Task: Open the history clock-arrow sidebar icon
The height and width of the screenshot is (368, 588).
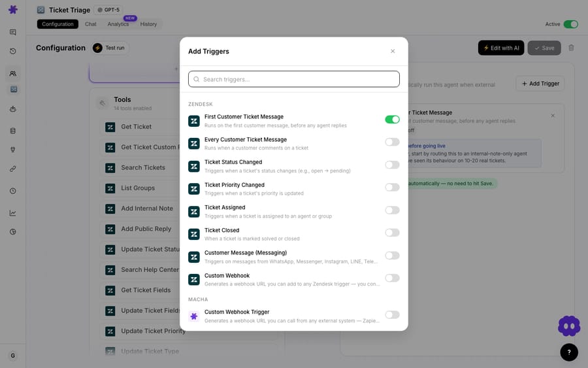Action: pyautogui.click(x=13, y=51)
